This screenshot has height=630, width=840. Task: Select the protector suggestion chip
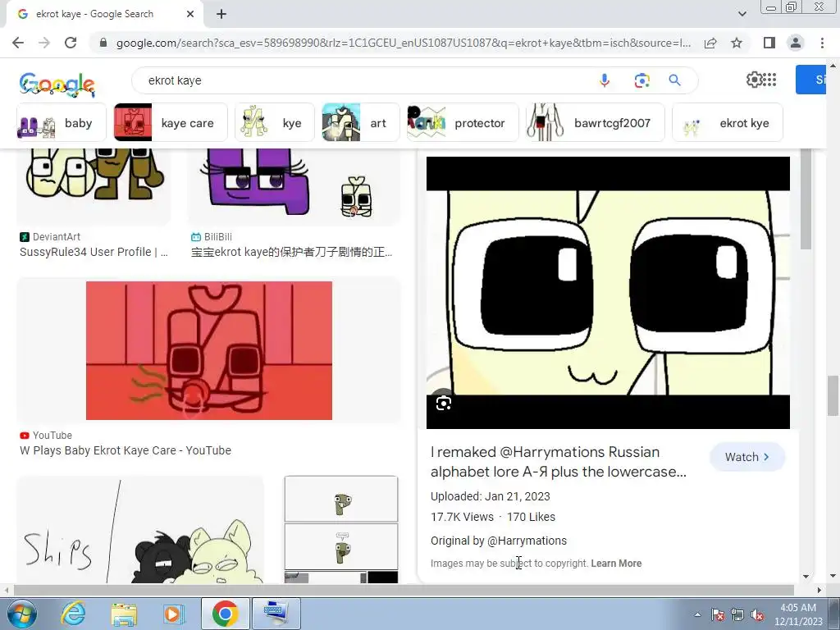[463, 123]
